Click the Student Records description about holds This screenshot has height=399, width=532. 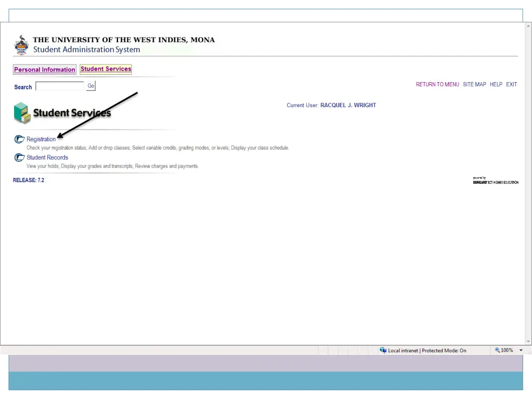(x=112, y=166)
